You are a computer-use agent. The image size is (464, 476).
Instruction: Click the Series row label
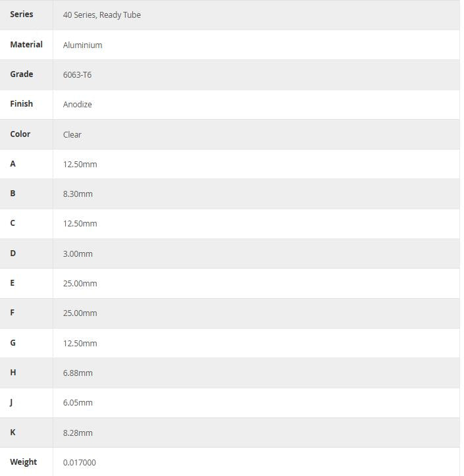22,14
